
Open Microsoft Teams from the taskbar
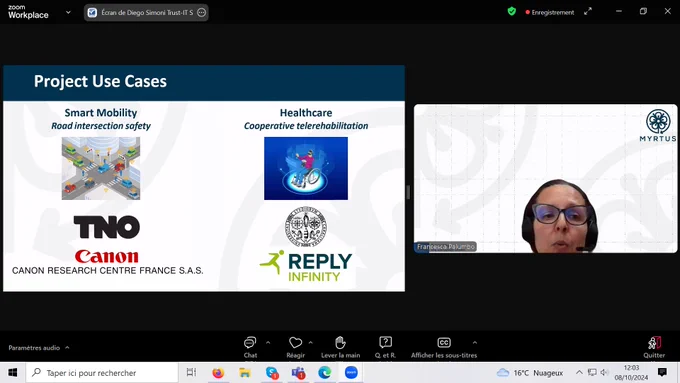tap(298, 373)
